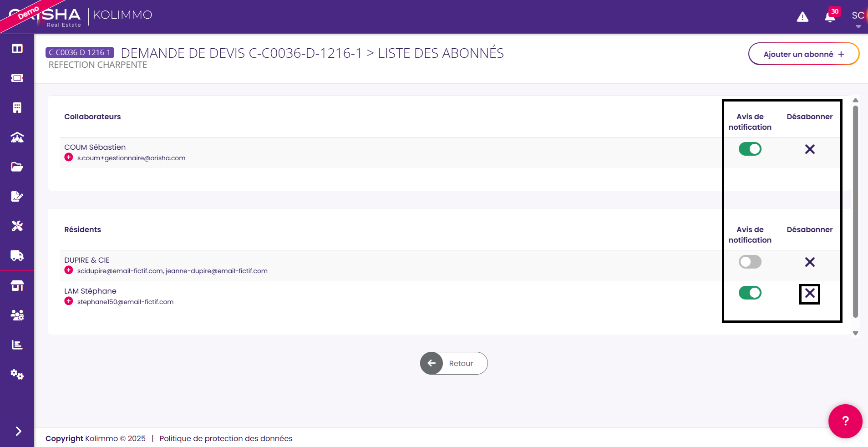Open the dashboard columns icon in sidebar

[17, 49]
